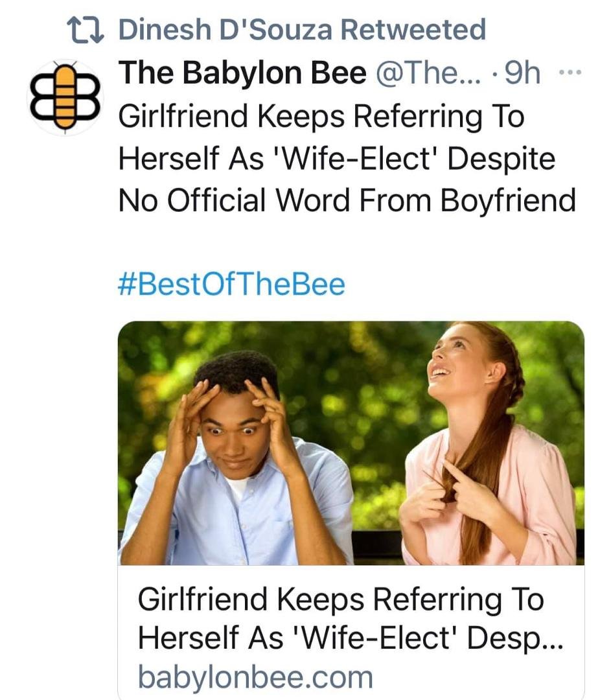
Task: Open card headline 'Girlfriend Keeps Referring To'
Action: [341, 599]
